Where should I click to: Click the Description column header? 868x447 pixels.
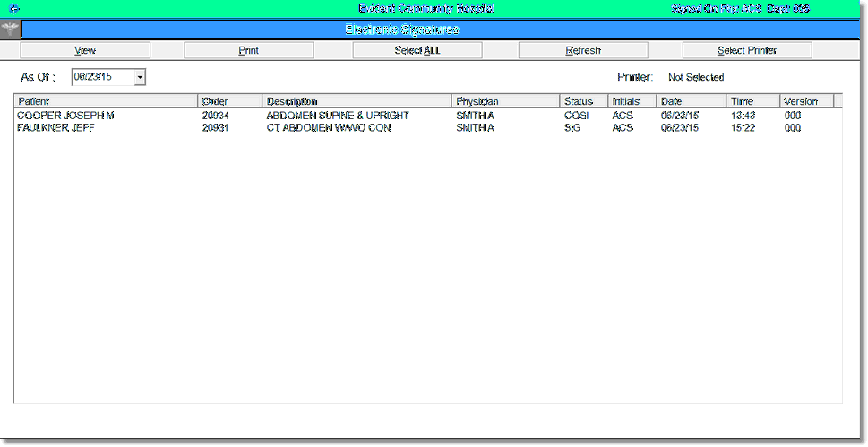tap(357, 101)
